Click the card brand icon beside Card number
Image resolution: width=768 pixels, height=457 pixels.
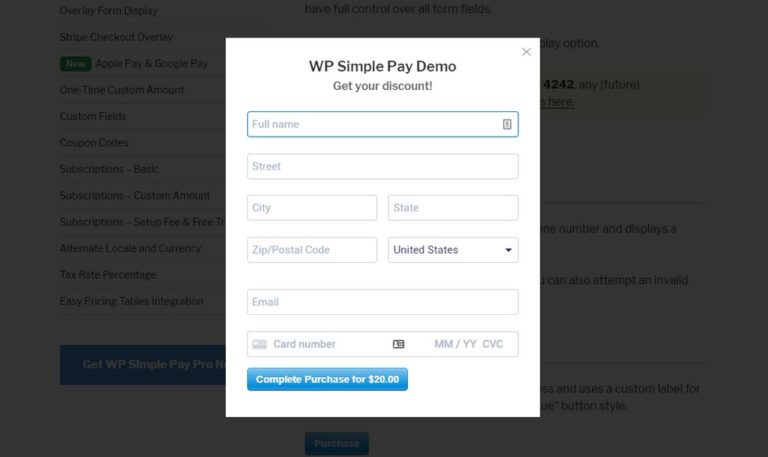pos(260,344)
